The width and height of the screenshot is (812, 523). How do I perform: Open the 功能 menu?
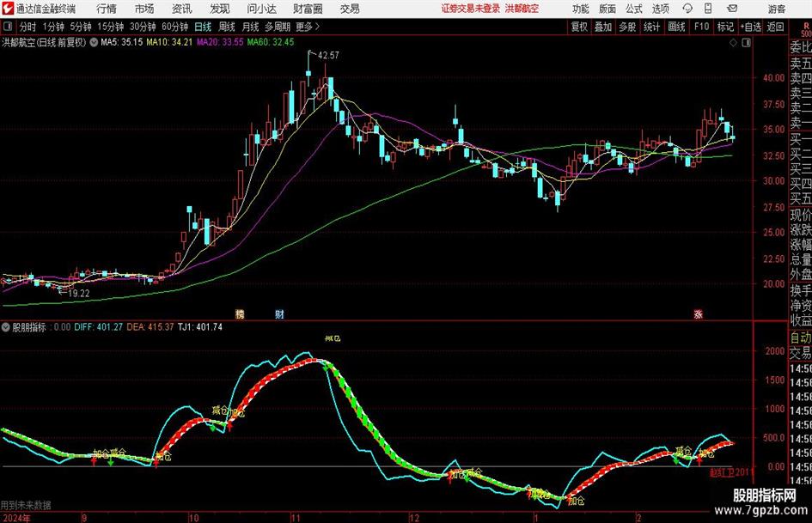(x=581, y=9)
